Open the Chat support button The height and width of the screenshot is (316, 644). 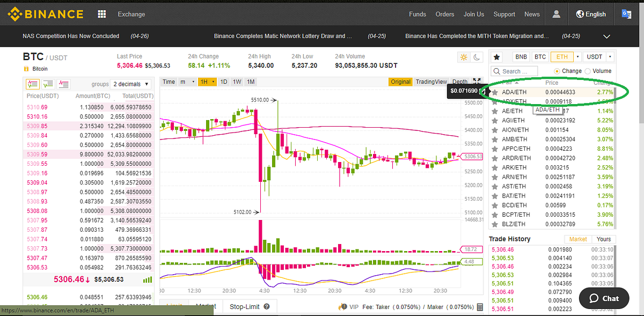point(603,298)
